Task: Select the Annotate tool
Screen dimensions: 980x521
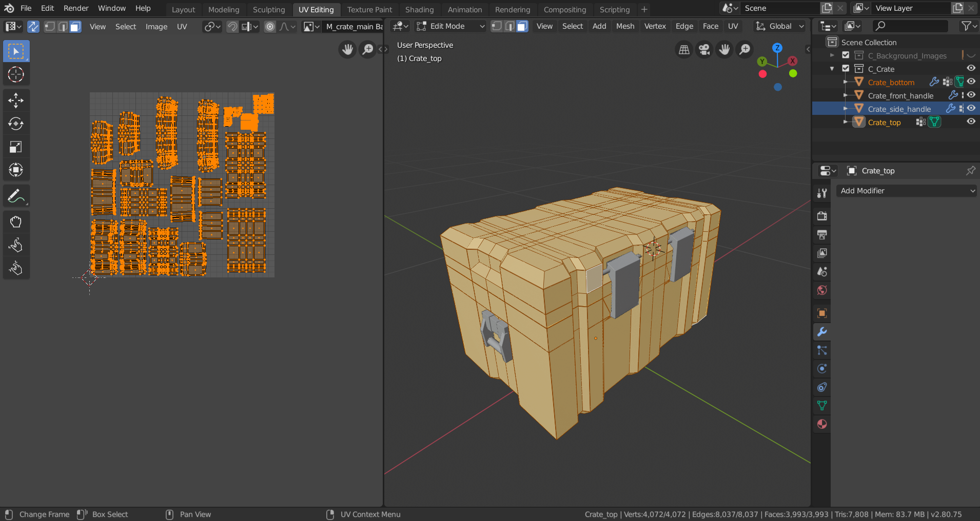Action: coord(16,196)
